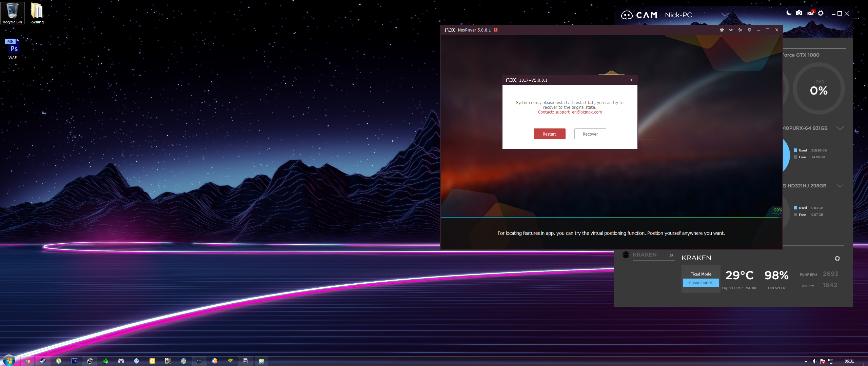Click the red Restart button
Screen dimensions: 868x366
pyautogui.click(x=549, y=134)
